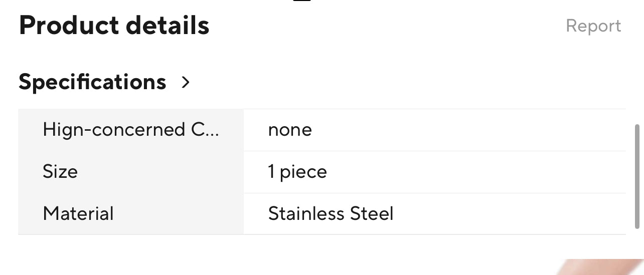Click the word 'piece' in the Size row
644x275 pixels.
[303, 173]
